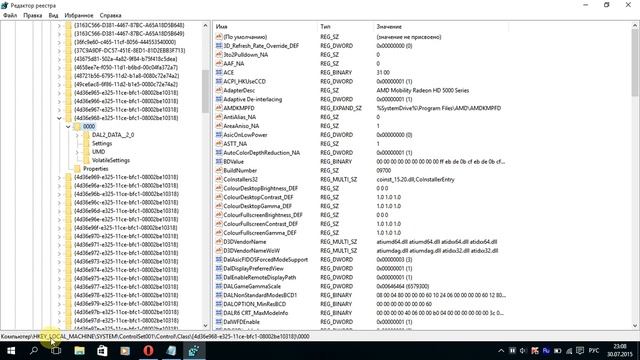Open the Правка menu
640x360 pixels.
33,15
